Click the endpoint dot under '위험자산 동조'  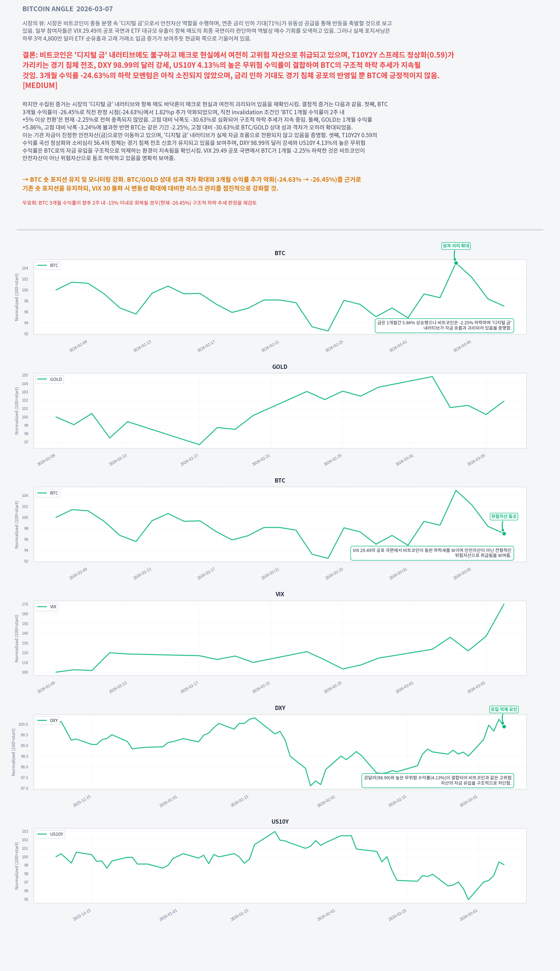pos(504,534)
